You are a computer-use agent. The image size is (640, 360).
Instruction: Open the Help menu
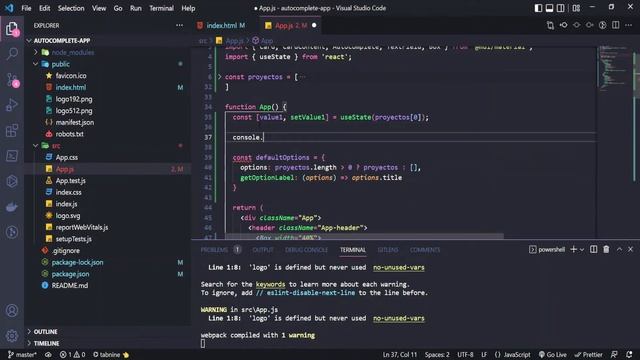[188, 8]
